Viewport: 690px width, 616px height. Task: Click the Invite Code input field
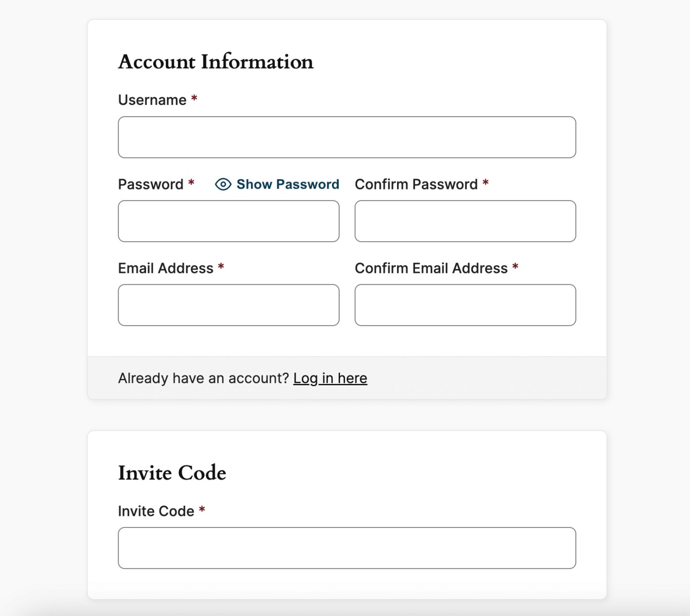pyautogui.click(x=347, y=548)
